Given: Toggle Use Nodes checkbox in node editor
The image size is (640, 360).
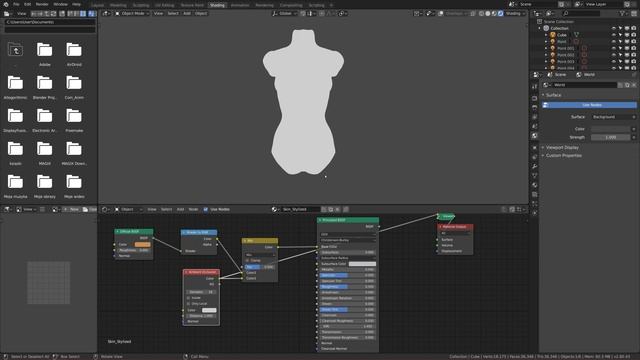Looking at the screenshot, I should pyautogui.click(x=206, y=209).
